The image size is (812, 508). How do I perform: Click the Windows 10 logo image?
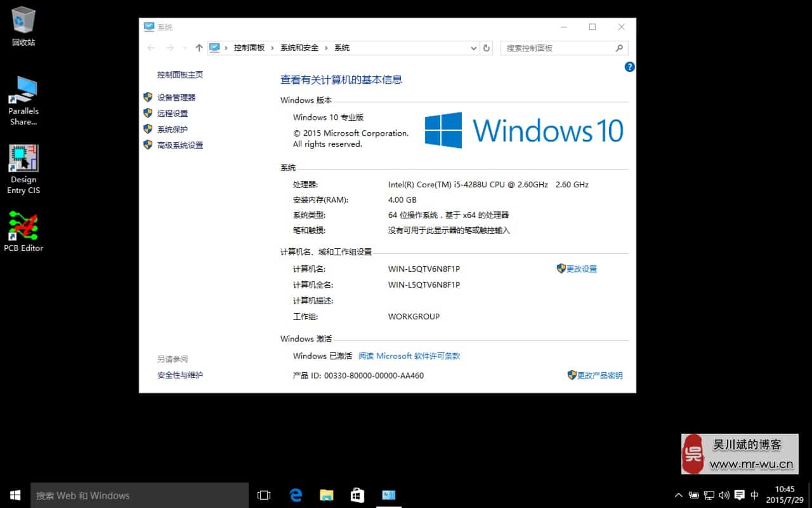click(524, 130)
